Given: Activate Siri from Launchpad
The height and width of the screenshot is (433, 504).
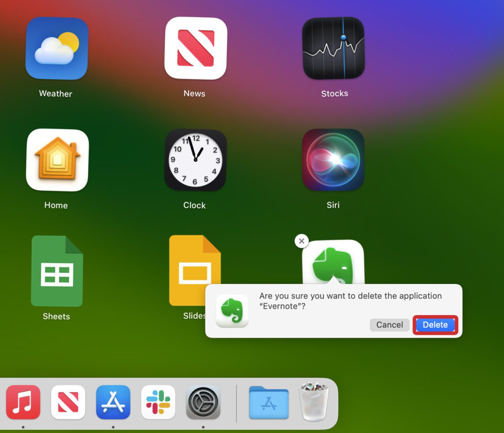Looking at the screenshot, I should pyautogui.click(x=333, y=161).
